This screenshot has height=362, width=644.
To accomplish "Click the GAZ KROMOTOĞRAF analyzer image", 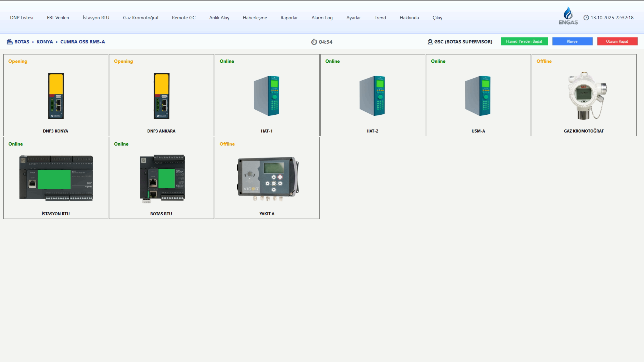I will (586, 96).
